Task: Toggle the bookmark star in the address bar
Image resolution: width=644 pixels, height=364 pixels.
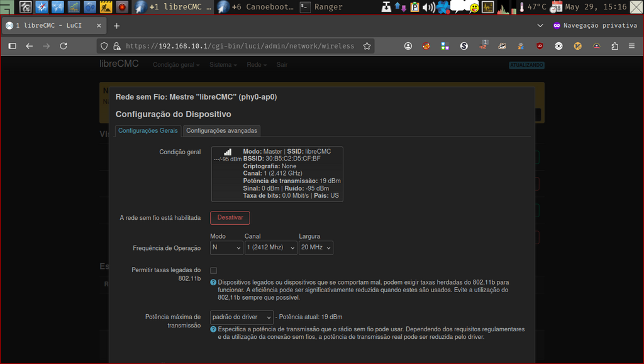Action: (365, 45)
